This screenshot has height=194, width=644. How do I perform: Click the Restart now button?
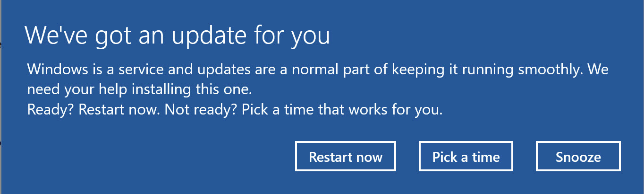345,157
